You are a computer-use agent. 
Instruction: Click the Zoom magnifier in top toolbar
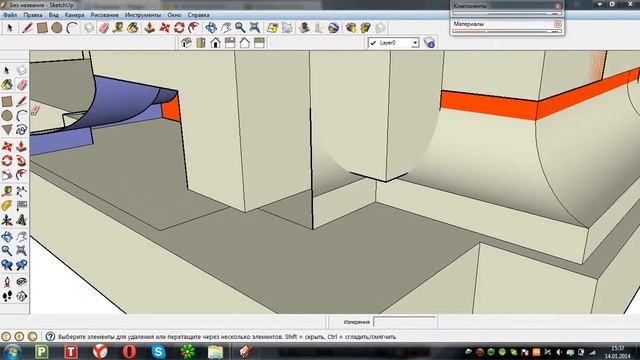point(240,28)
